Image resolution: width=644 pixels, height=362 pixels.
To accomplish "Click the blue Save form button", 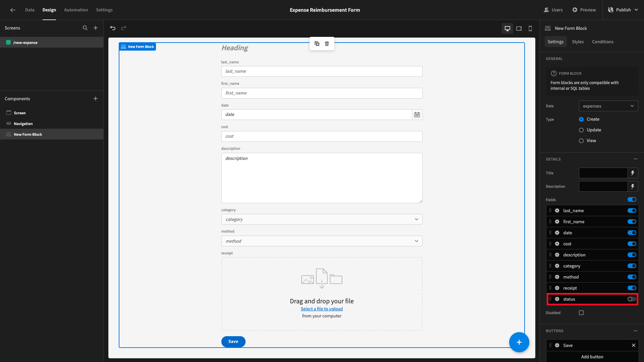I will (233, 342).
